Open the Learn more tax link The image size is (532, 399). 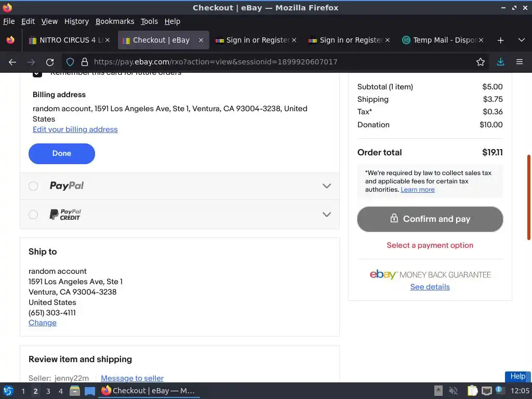tap(418, 189)
